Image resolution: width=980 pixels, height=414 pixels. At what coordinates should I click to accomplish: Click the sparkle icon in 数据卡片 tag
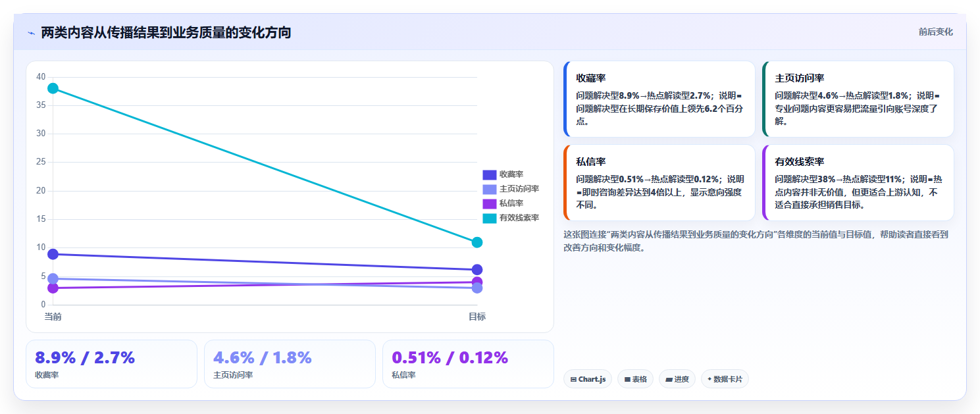(709, 380)
